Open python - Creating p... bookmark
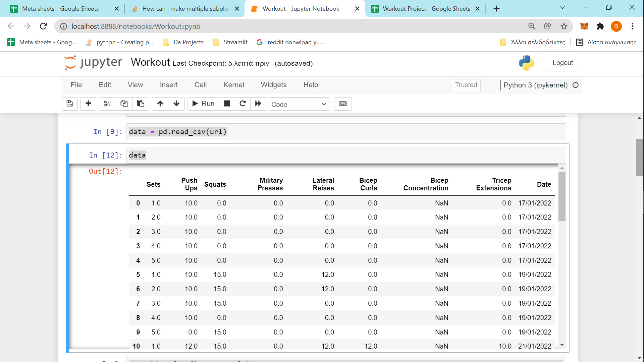644x362 pixels. [119, 42]
